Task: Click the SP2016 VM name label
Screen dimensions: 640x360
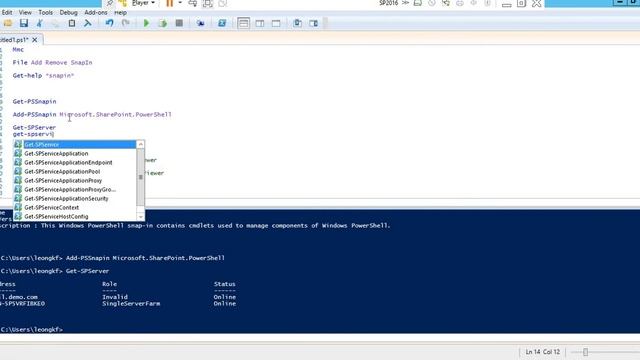Action: coord(388,3)
